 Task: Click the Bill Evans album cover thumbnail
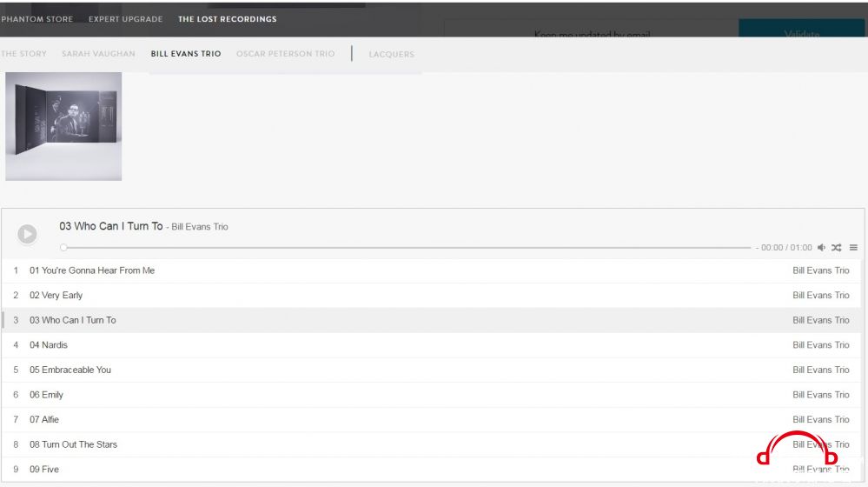click(x=63, y=126)
